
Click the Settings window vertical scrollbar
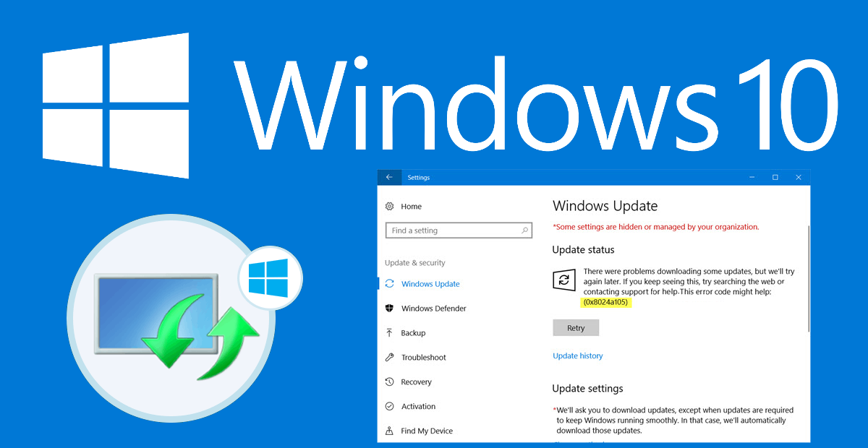807,278
